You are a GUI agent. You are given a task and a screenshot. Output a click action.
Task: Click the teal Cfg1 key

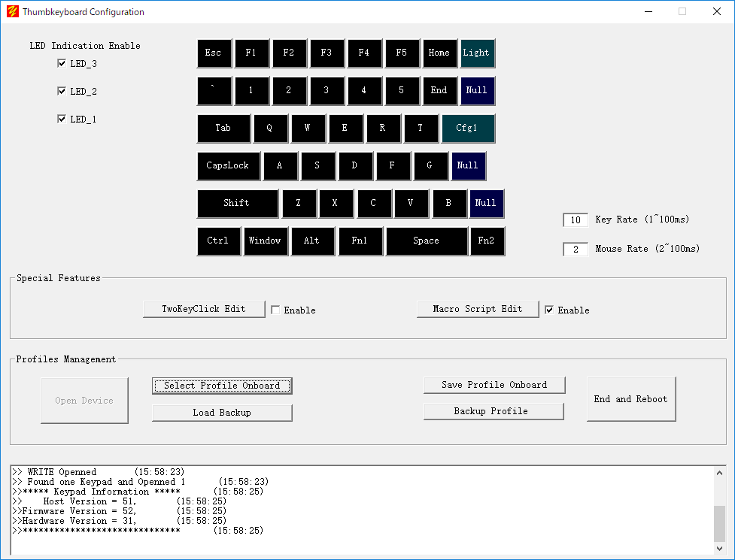click(x=468, y=129)
